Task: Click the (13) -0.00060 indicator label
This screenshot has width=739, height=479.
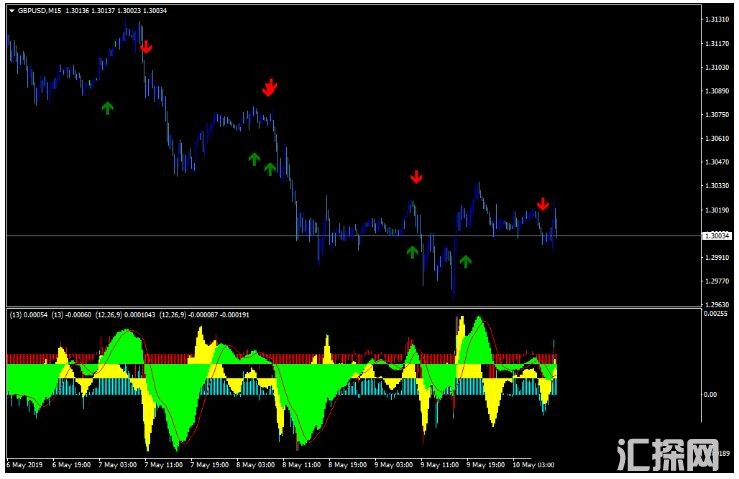Action: pyautogui.click(x=71, y=314)
